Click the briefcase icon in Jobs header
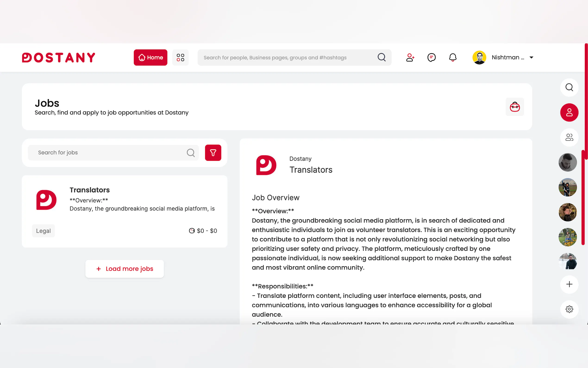The image size is (588, 368). click(x=515, y=107)
